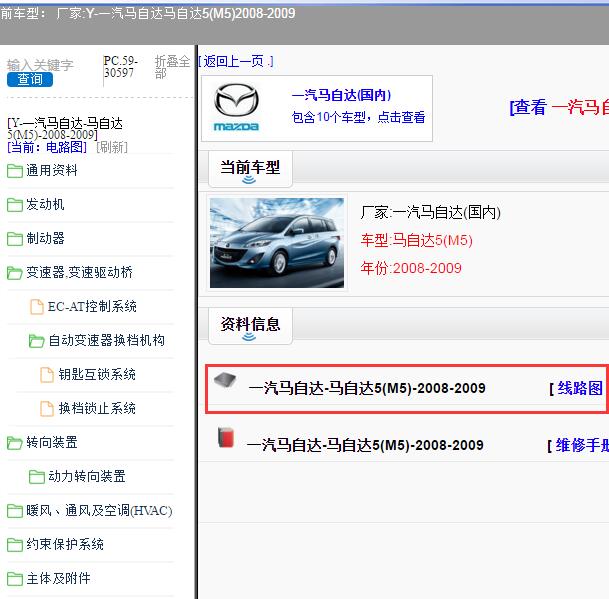The image size is (609, 599).
Task: Select the 转向装置 tree label
Action: tap(52, 442)
